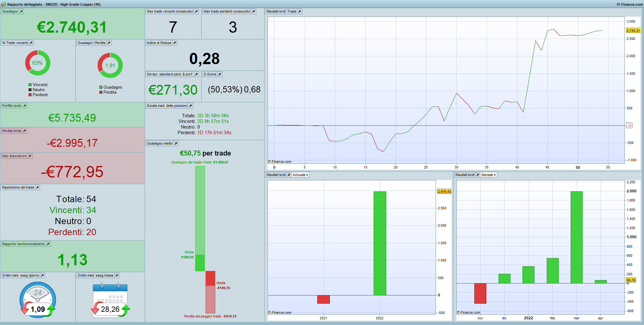Screen dimensions: 644x325
Task: Click the Max trade vincenti consecutivi label
Action: tap(170, 11)
